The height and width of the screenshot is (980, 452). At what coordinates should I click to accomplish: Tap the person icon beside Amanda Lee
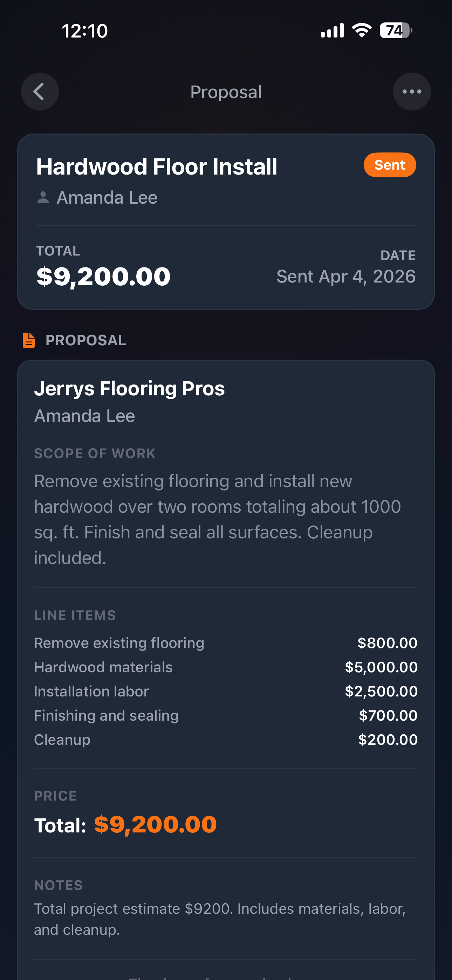tap(43, 197)
